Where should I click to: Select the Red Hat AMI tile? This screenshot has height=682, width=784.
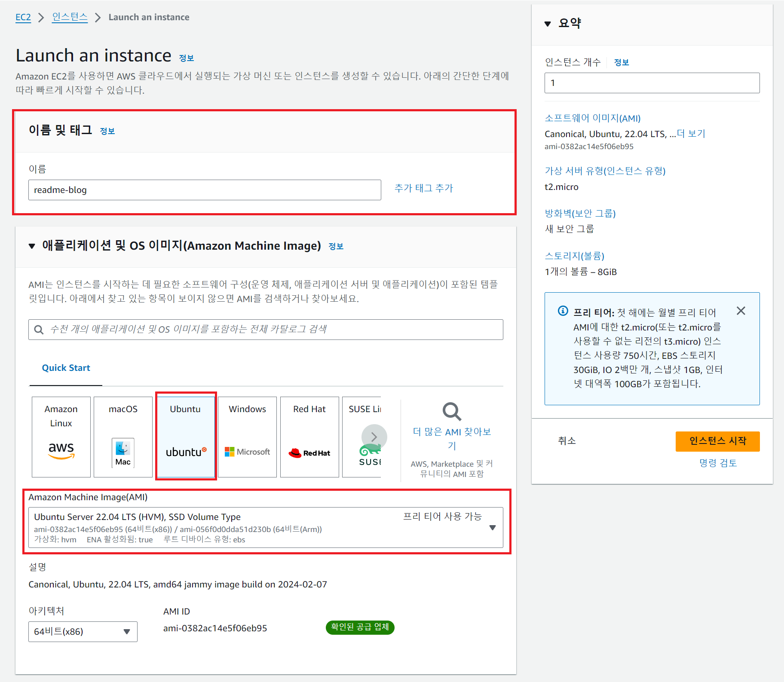[309, 437]
